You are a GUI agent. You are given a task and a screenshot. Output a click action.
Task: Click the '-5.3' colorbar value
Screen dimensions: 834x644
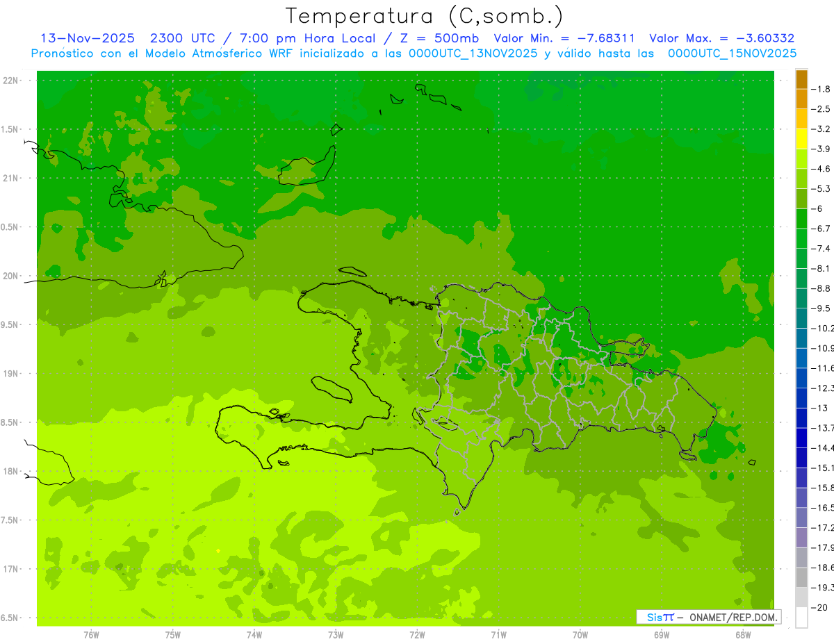tap(821, 188)
